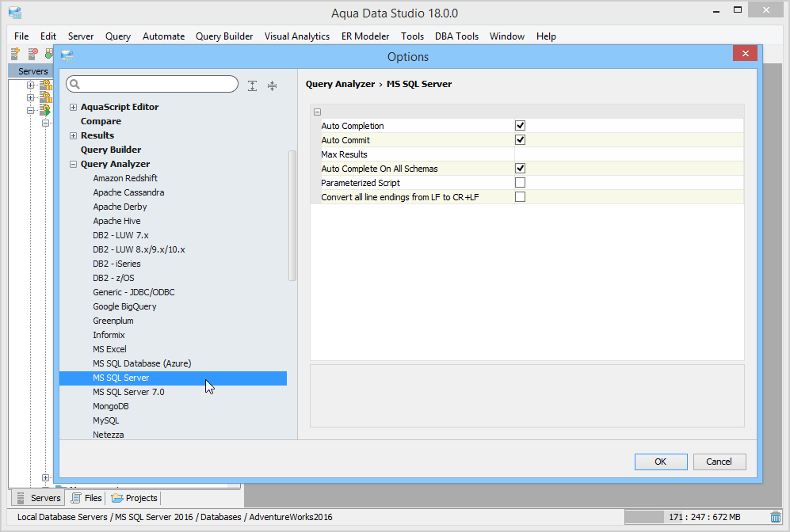The image size is (790, 532).
Task: Uncheck the Auto Completion checkbox
Action: [520, 125]
